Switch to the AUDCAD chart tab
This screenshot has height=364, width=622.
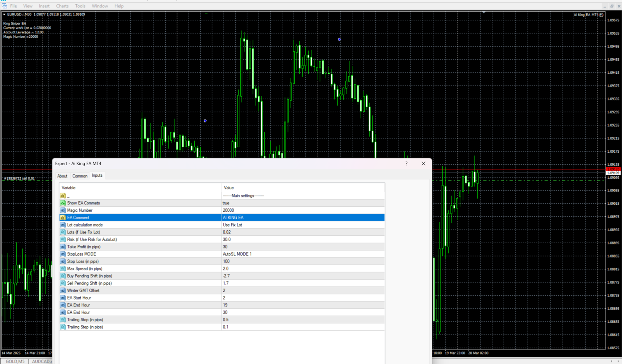(41, 361)
